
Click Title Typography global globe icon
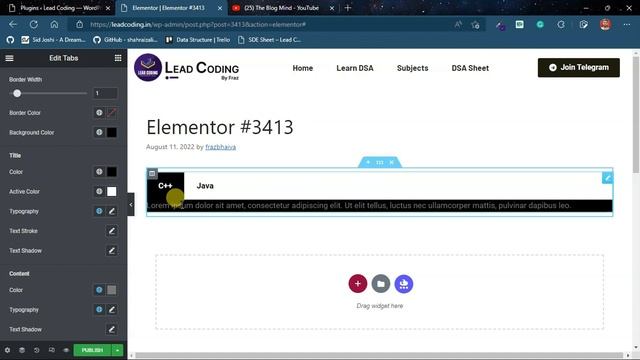[x=99, y=211]
